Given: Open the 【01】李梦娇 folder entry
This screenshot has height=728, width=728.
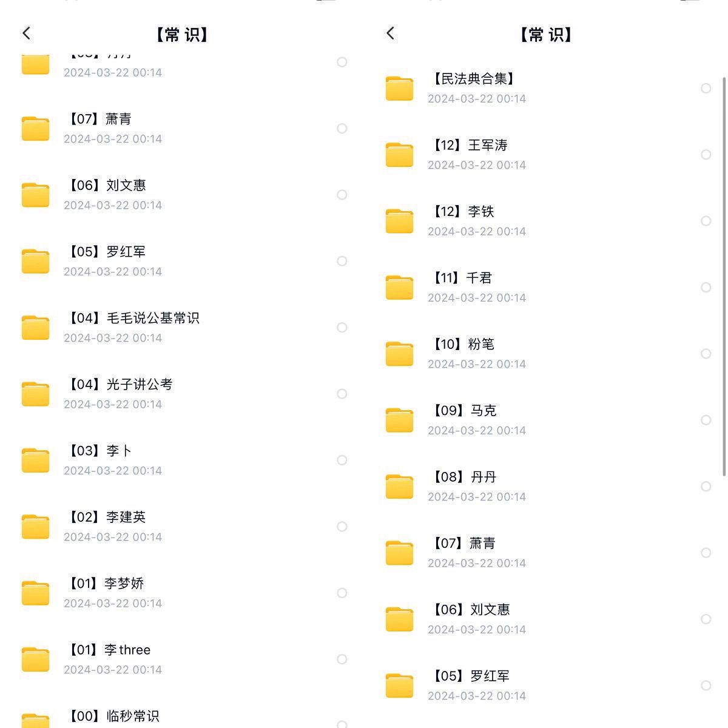Looking at the screenshot, I should click(182, 593).
